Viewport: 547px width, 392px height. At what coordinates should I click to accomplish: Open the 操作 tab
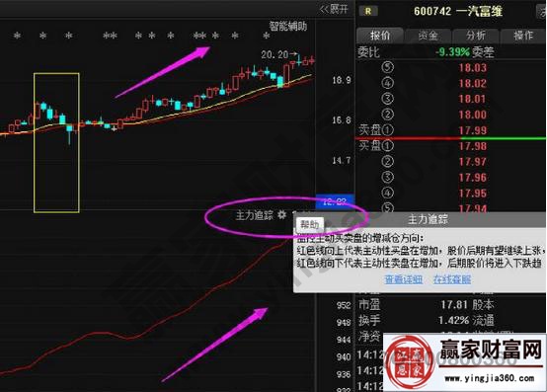click(523, 36)
